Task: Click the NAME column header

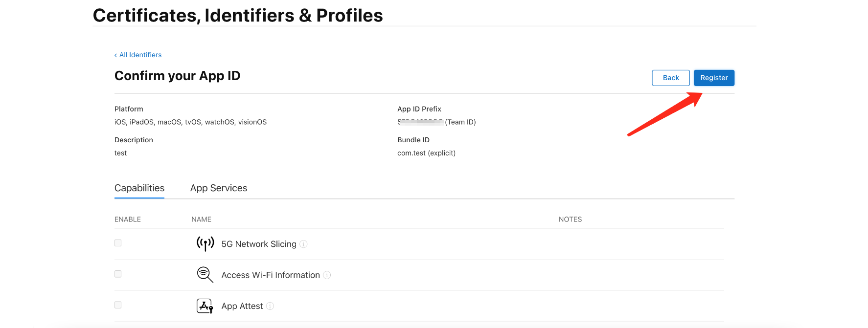Action: (201, 219)
